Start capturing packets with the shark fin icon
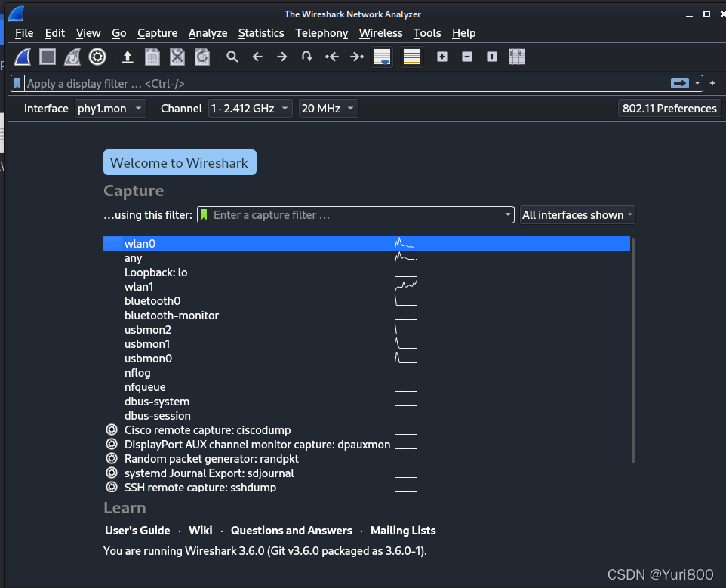Image resolution: width=726 pixels, height=588 pixels. (23, 57)
